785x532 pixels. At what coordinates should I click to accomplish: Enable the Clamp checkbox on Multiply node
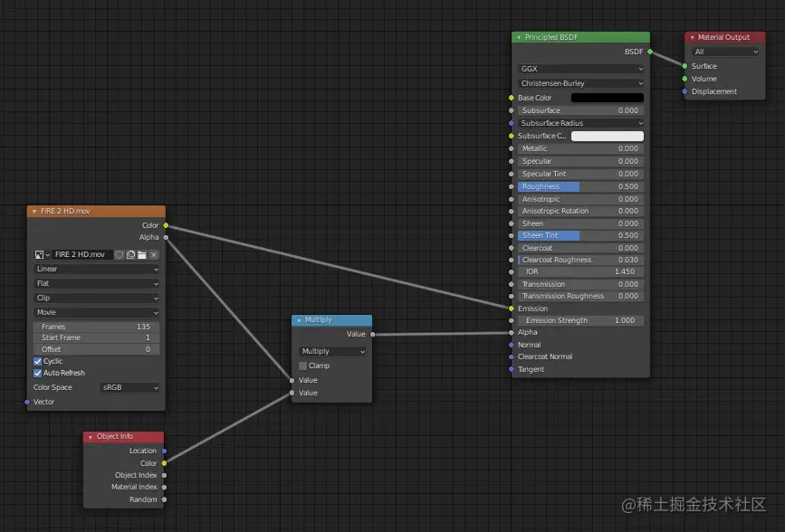point(303,366)
